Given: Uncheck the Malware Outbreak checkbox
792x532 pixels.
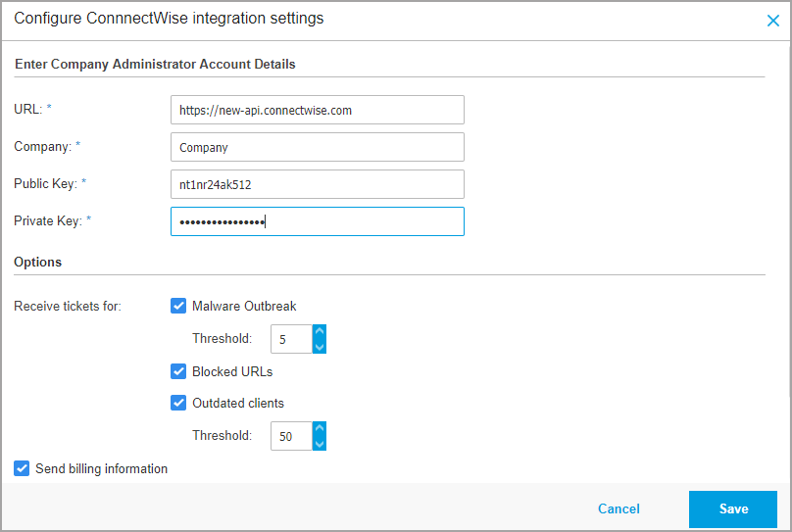Looking at the screenshot, I should click(x=178, y=306).
